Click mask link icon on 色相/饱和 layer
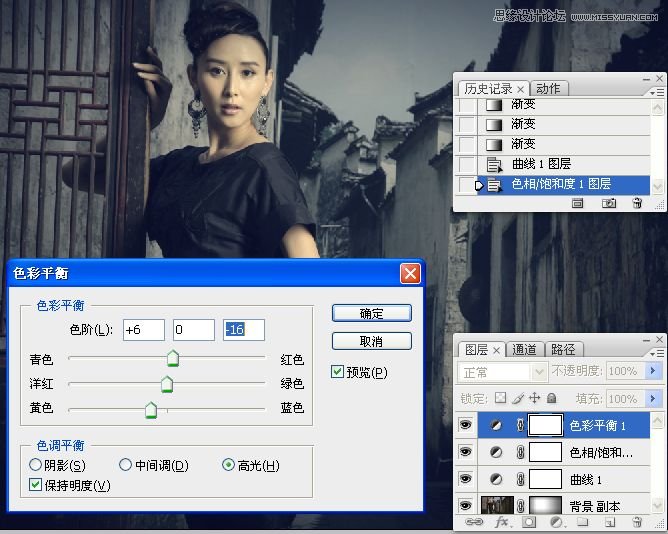The height and width of the screenshot is (534, 668). pyautogui.click(x=520, y=452)
